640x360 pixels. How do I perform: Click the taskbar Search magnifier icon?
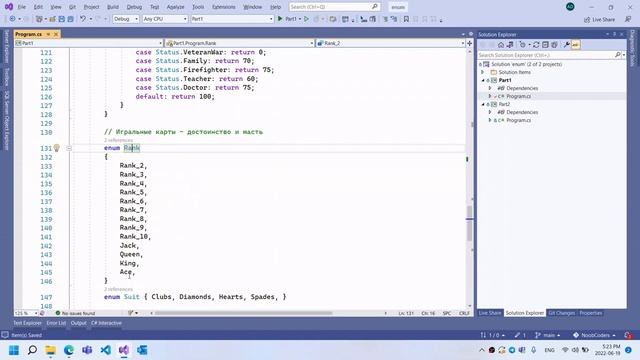32,350
